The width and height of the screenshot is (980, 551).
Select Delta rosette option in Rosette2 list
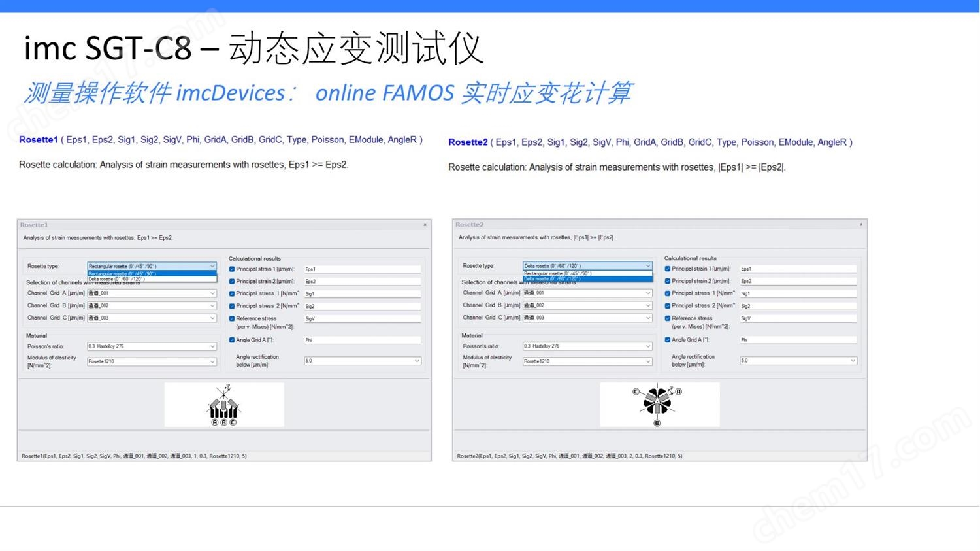pyautogui.click(x=587, y=279)
